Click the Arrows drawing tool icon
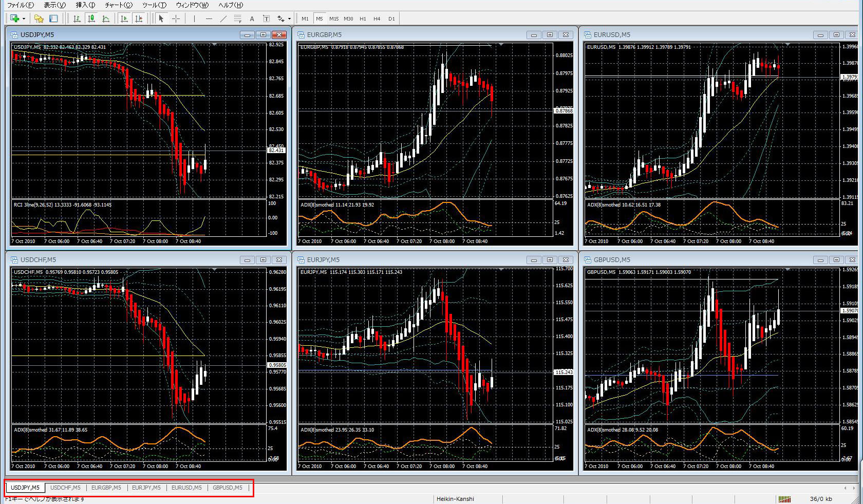 (x=280, y=18)
